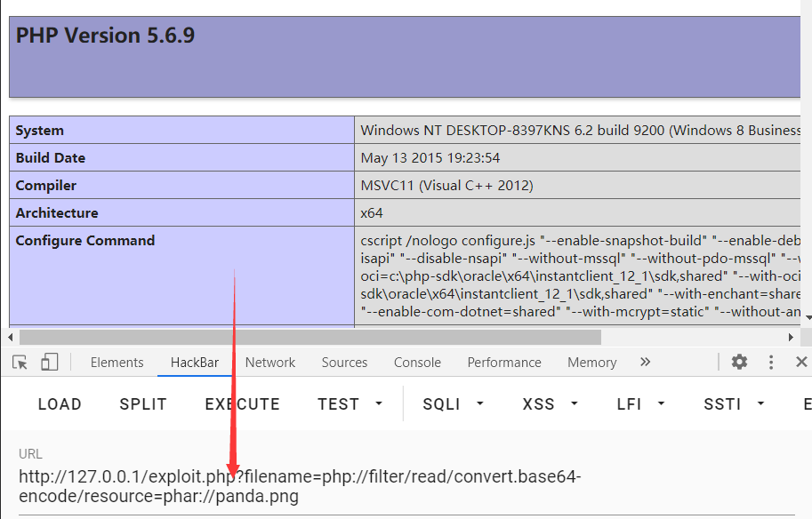This screenshot has width=812, height=519.
Task: Toggle the device toolbar icon
Action: [x=49, y=363]
